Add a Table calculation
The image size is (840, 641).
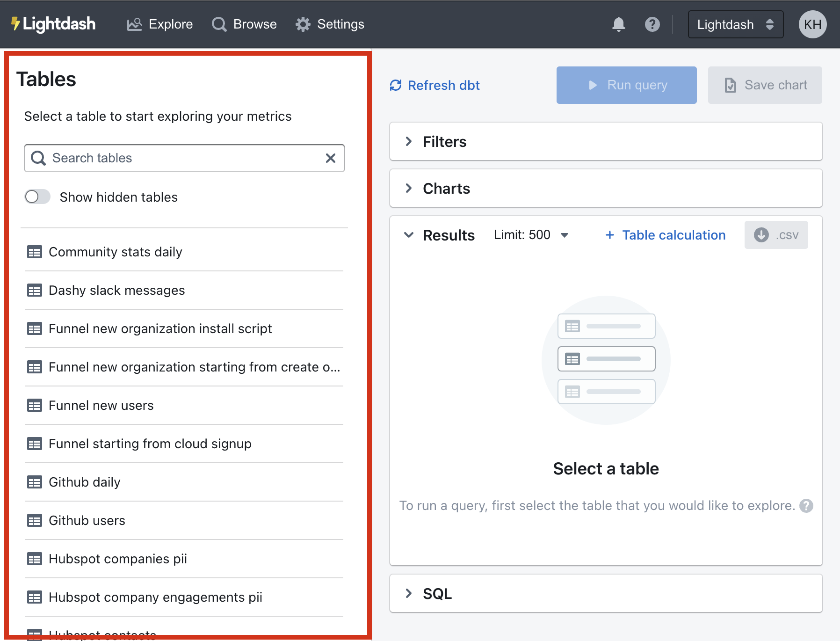(x=665, y=235)
